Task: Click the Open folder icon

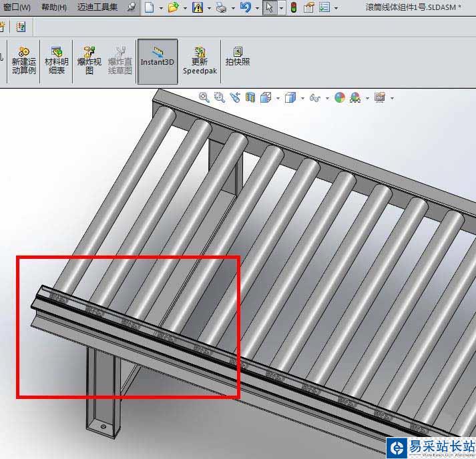Action: coord(173,7)
